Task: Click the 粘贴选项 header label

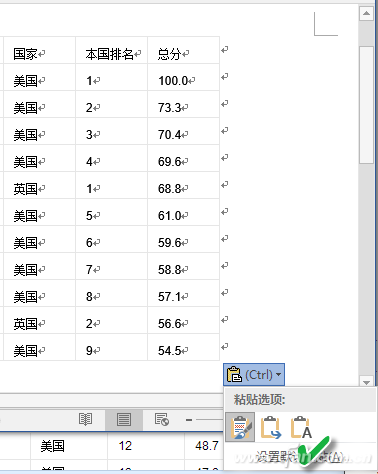Action: pos(259,399)
